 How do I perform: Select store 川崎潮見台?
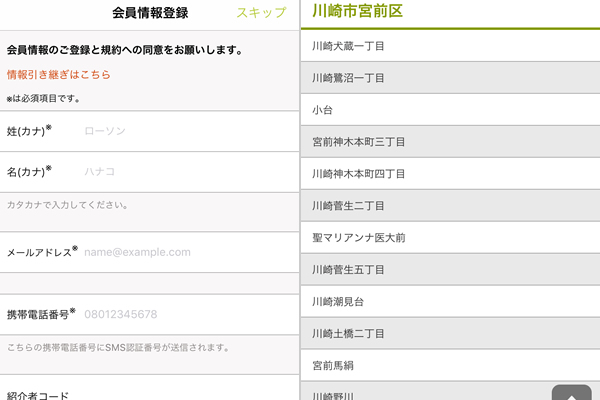450,301
